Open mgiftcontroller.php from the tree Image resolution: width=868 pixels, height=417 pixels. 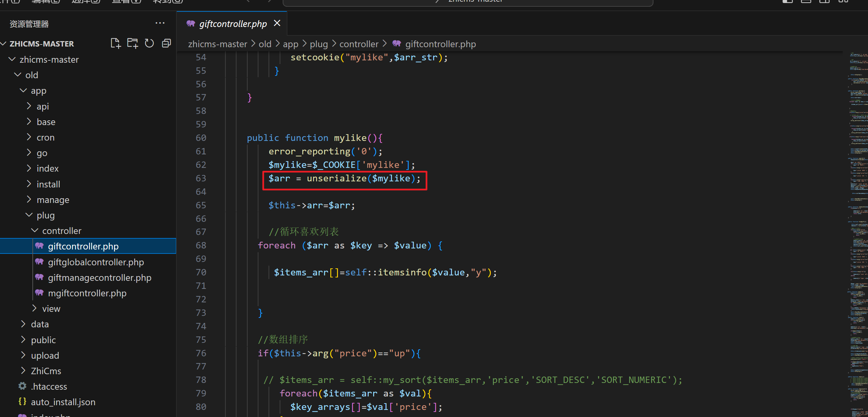87,293
